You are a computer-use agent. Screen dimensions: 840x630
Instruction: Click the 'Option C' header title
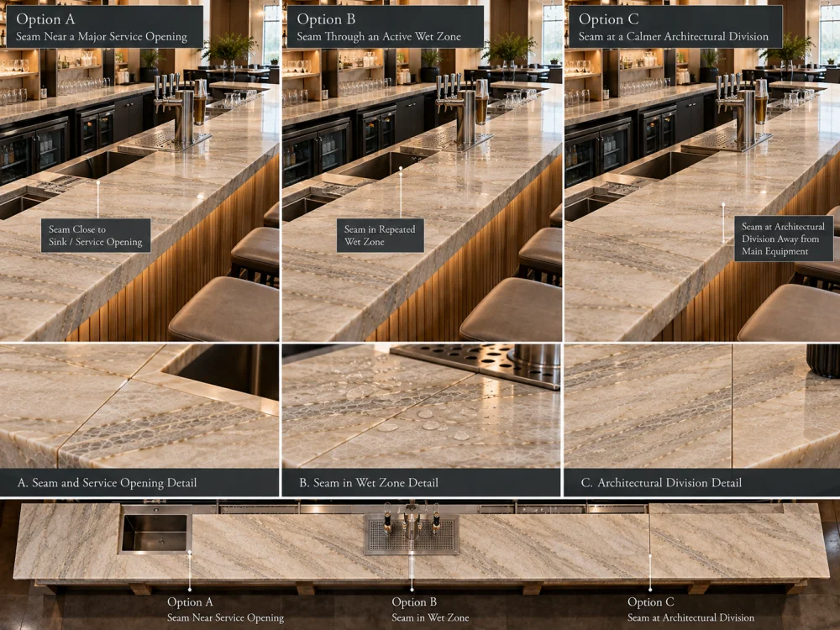[608, 19]
